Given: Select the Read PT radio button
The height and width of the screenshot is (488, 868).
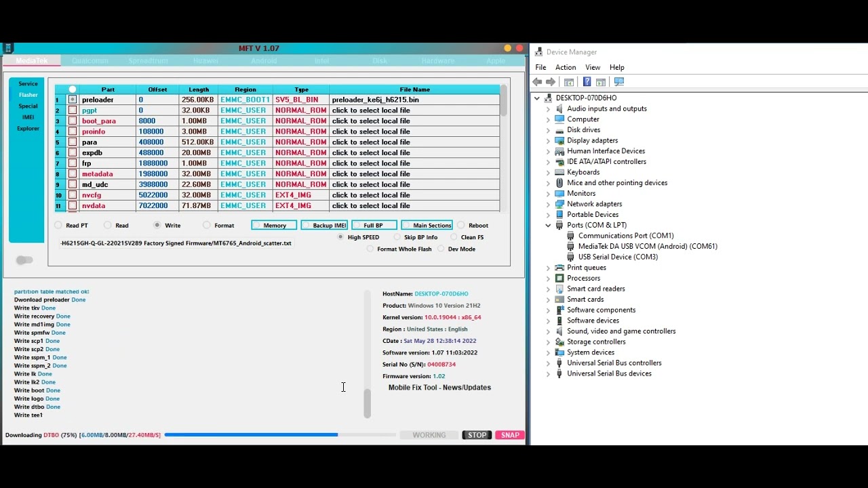Looking at the screenshot, I should [x=58, y=226].
